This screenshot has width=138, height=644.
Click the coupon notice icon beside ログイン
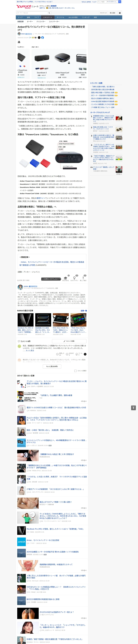47,8
